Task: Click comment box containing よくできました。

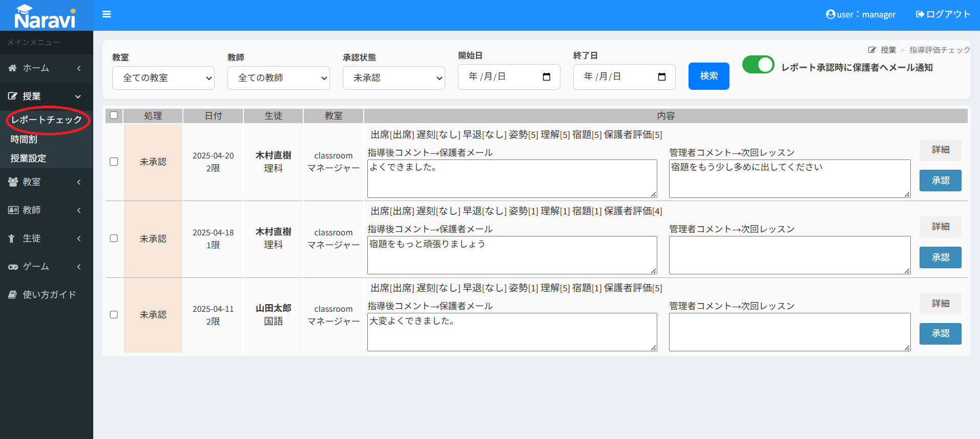Action: coord(512,178)
